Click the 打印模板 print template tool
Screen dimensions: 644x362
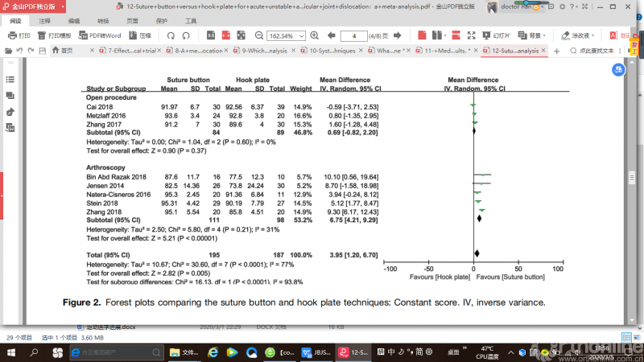coord(55,36)
